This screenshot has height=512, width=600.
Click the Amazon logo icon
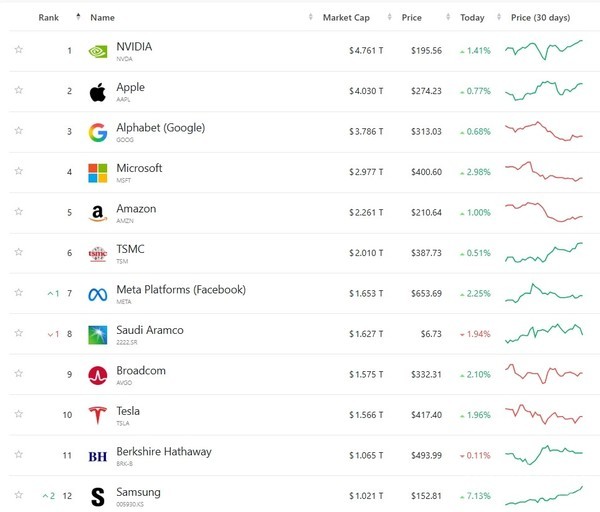pos(97,213)
